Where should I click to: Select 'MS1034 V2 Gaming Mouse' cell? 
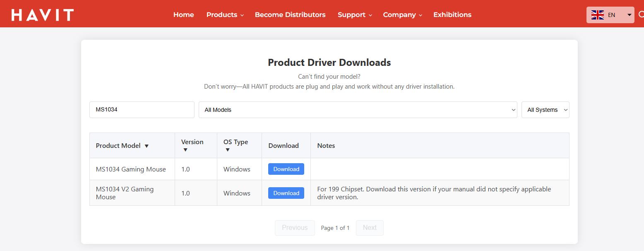[132, 193]
